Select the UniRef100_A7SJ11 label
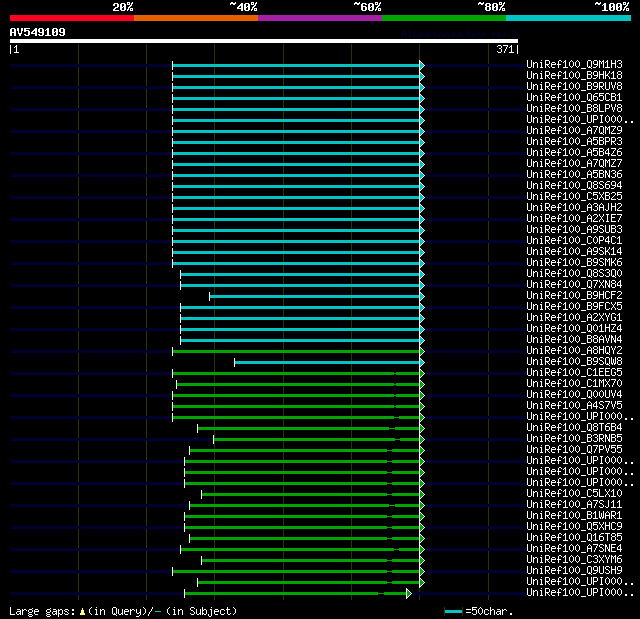The width and height of the screenshot is (640, 619). (x=574, y=505)
